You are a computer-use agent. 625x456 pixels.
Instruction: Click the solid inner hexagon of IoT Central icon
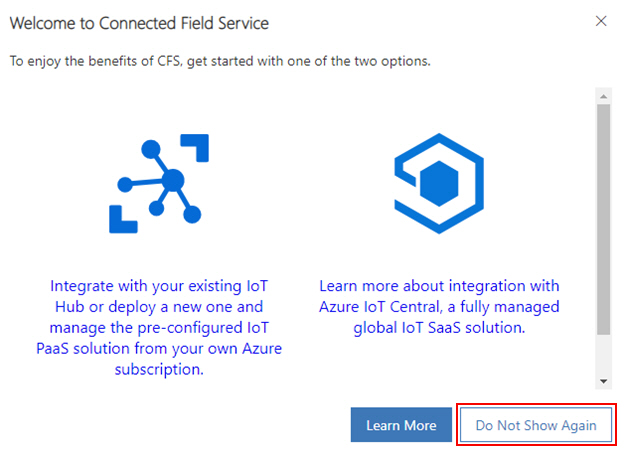click(439, 184)
